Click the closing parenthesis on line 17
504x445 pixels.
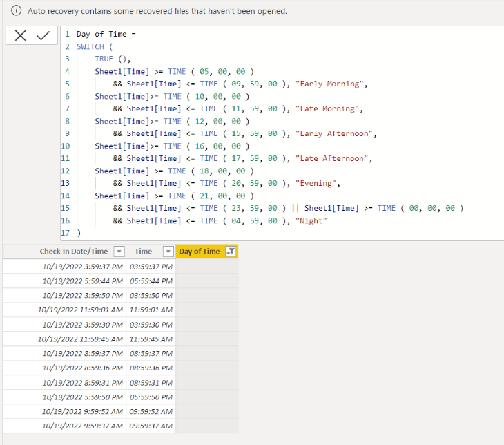point(79,233)
